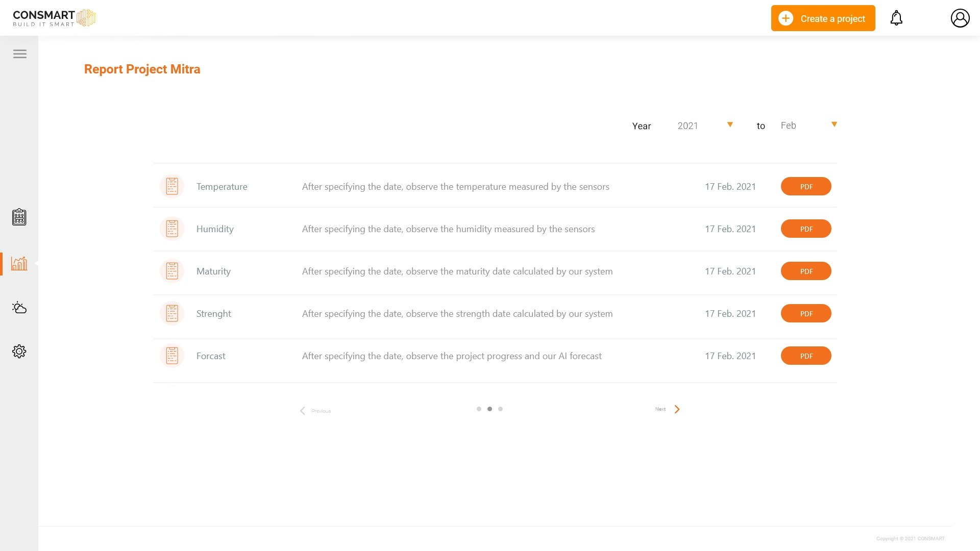This screenshot has height=551, width=980.
Task: Download Maturity report PDF
Action: click(x=805, y=271)
